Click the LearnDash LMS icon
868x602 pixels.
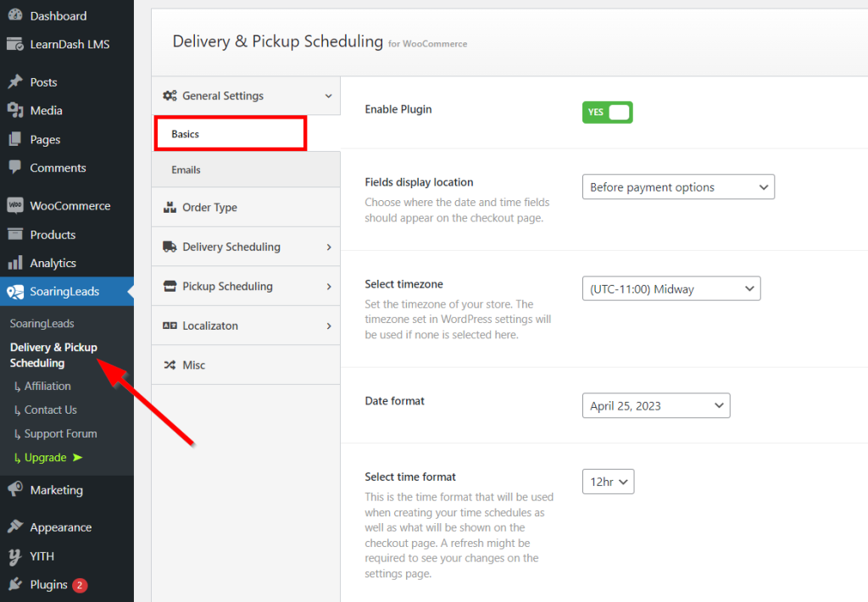[x=15, y=44]
